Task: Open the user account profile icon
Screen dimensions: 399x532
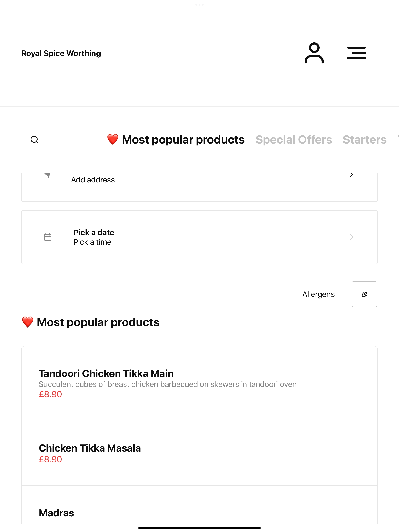Action: (314, 53)
